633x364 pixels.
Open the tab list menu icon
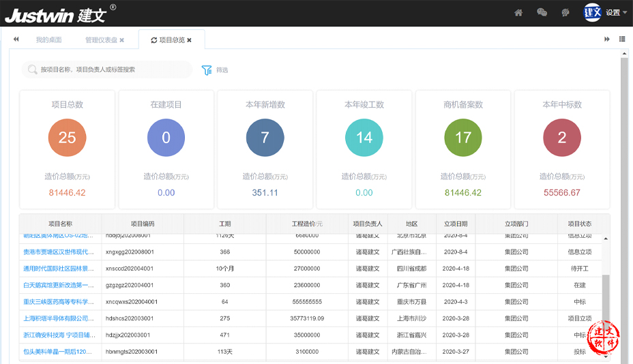click(x=622, y=40)
